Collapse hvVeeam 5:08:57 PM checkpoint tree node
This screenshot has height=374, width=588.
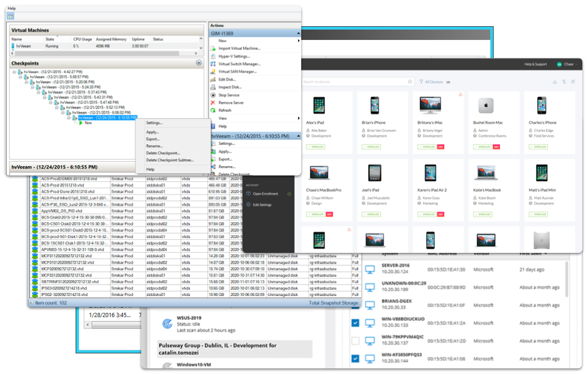click(20, 77)
